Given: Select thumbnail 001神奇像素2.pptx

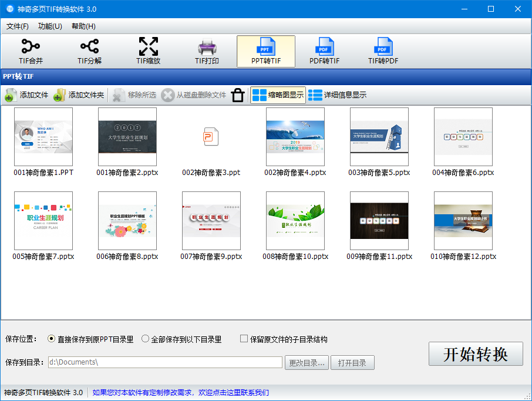Looking at the screenshot, I should click(x=127, y=137).
